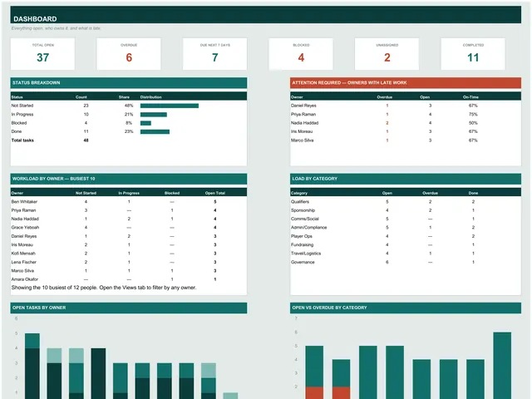This screenshot has width=532, height=399.
Task: Click the Blocked distribution bar
Action: [x=146, y=123]
